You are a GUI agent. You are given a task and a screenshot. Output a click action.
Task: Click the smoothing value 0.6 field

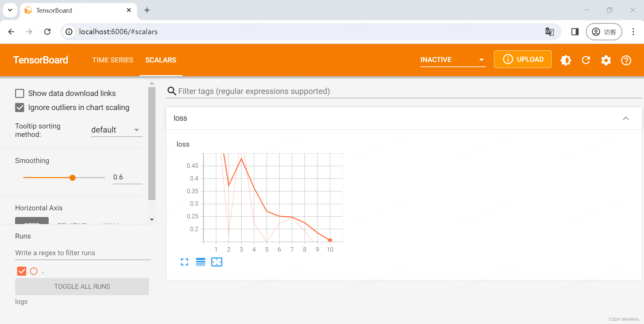pos(128,177)
